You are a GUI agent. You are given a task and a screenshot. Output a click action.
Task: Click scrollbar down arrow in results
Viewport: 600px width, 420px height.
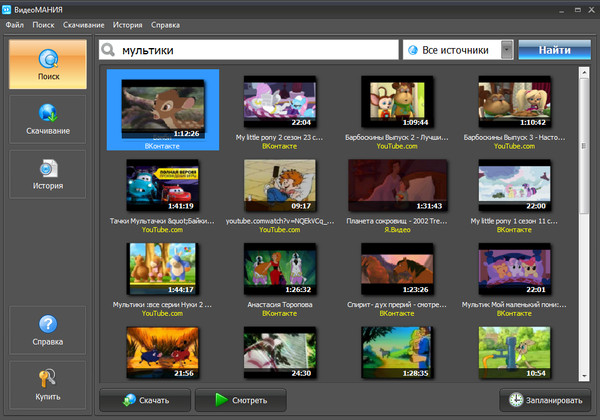pyautogui.click(x=584, y=376)
